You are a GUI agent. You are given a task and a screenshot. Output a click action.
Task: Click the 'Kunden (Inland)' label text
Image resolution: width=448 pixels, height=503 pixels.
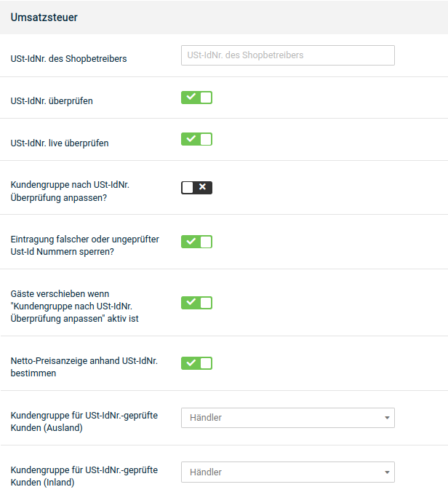[x=42, y=482]
